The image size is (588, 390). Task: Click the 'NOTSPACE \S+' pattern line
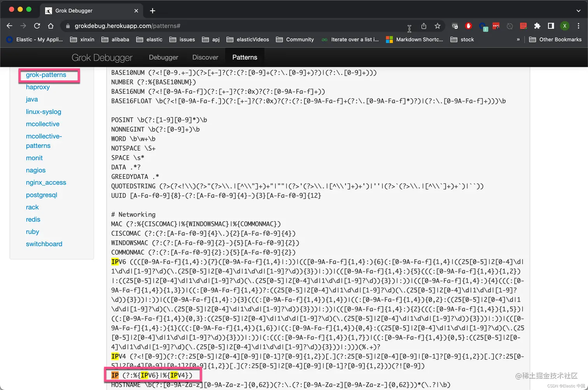coord(133,148)
